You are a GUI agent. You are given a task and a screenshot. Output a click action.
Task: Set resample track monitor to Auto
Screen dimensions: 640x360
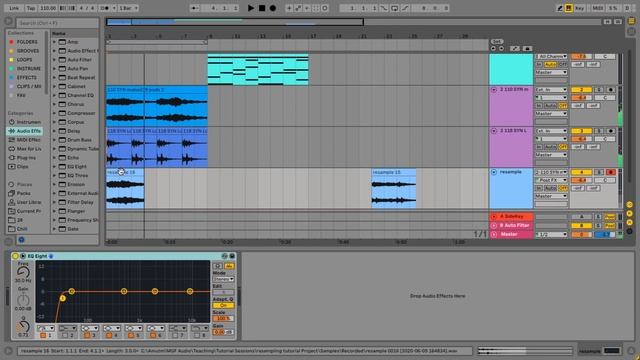551,188
